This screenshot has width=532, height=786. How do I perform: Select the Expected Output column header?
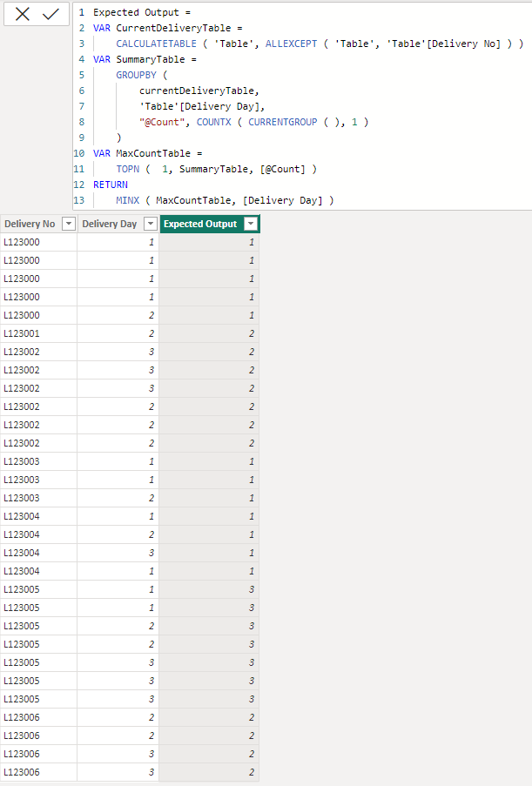200,224
